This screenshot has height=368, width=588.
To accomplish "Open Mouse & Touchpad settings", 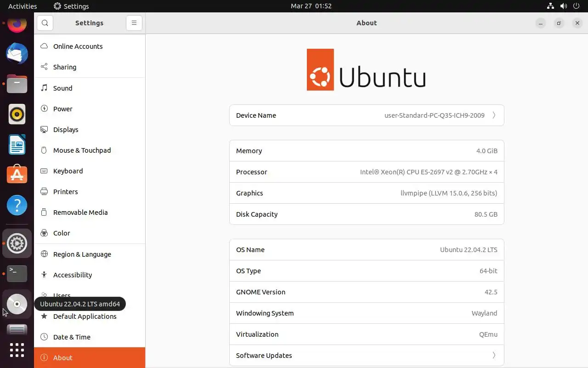I will pyautogui.click(x=90, y=150).
